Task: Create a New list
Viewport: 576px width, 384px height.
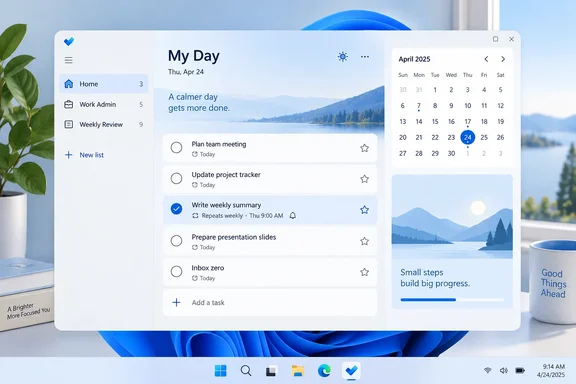Action: coord(84,155)
